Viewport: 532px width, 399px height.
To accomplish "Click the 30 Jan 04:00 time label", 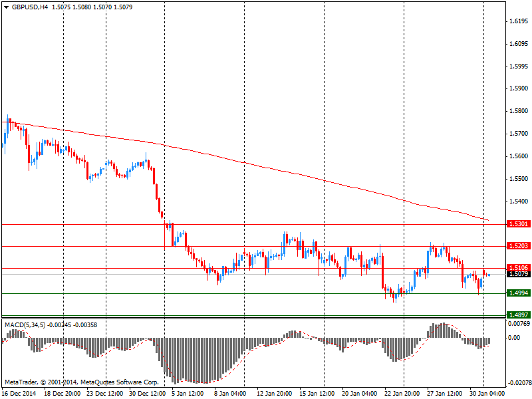I will coord(487,394).
